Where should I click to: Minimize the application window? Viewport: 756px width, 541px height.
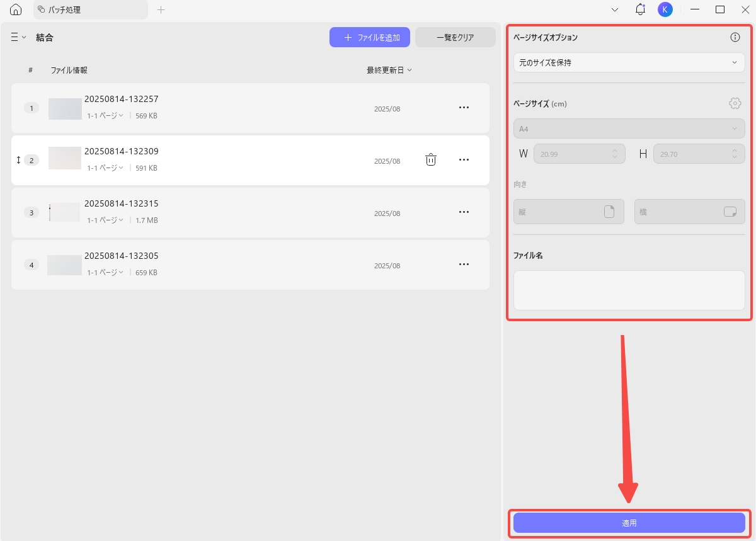pyautogui.click(x=696, y=9)
